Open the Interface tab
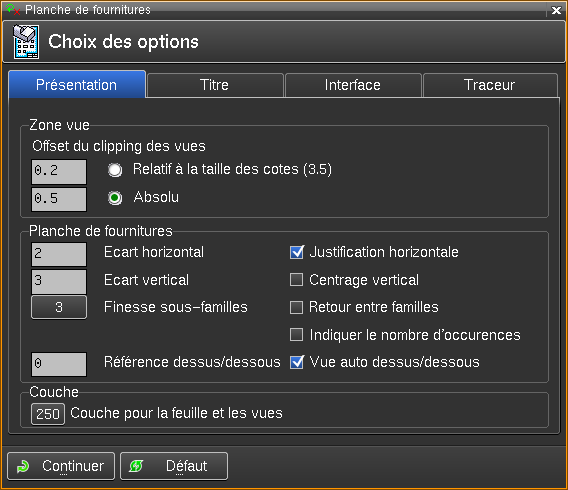 (x=353, y=85)
